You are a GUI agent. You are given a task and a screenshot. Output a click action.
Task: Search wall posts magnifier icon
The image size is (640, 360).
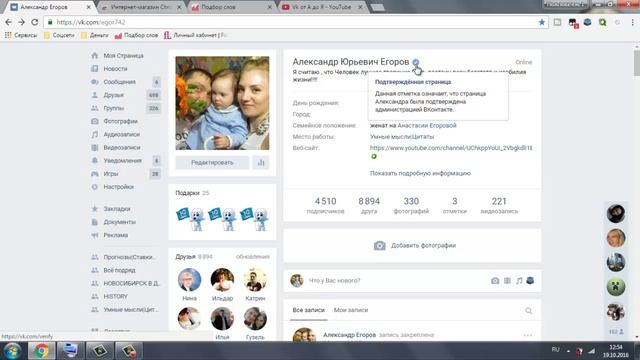pos(529,311)
